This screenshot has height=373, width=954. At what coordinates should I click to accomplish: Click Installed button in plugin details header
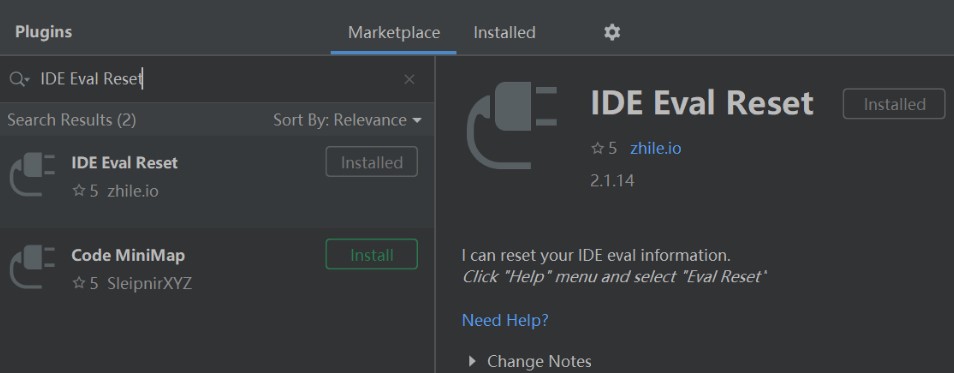894,104
